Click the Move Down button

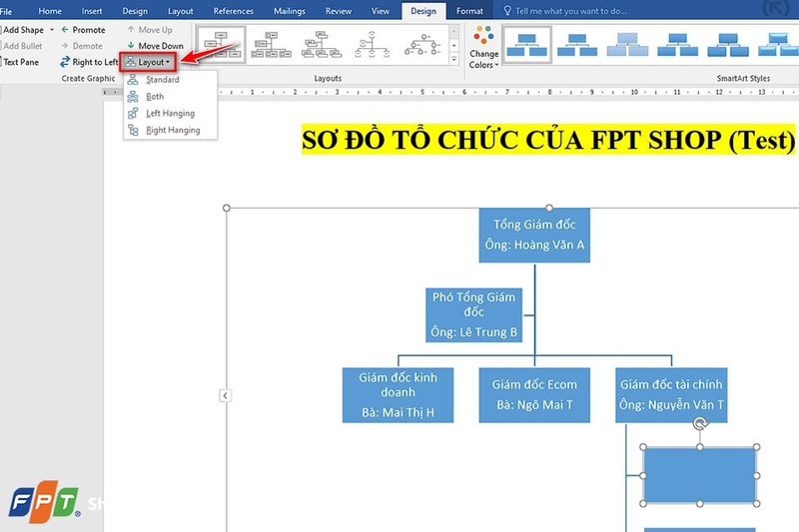pyautogui.click(x=155, y=46)
